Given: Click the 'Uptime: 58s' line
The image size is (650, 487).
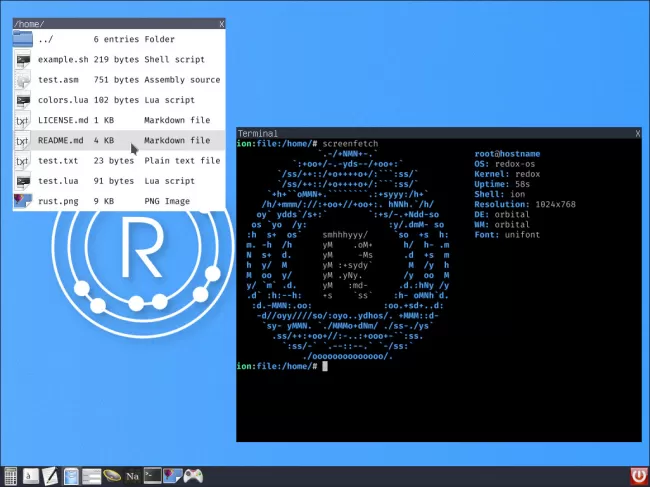Looking at the screenshot, I should point(502,184).
